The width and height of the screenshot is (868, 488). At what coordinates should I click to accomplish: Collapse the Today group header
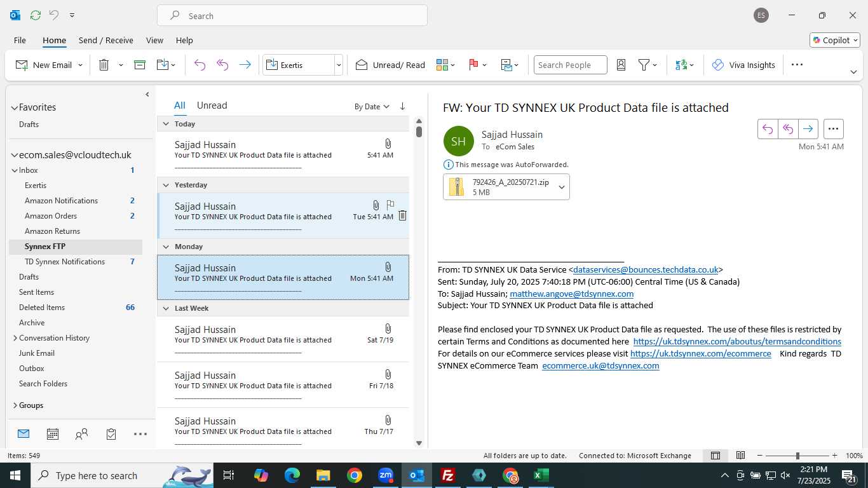tap(166, 124)
